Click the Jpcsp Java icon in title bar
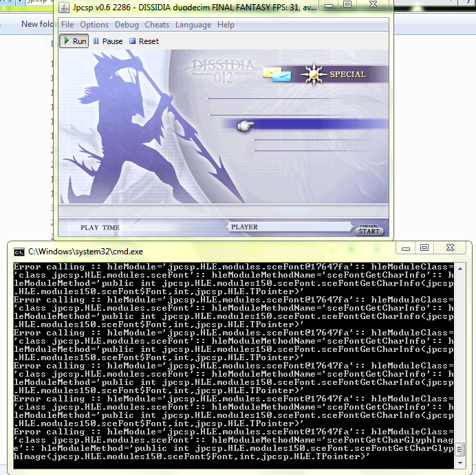The width and height of the screenshot is (476, 475). 64,8
